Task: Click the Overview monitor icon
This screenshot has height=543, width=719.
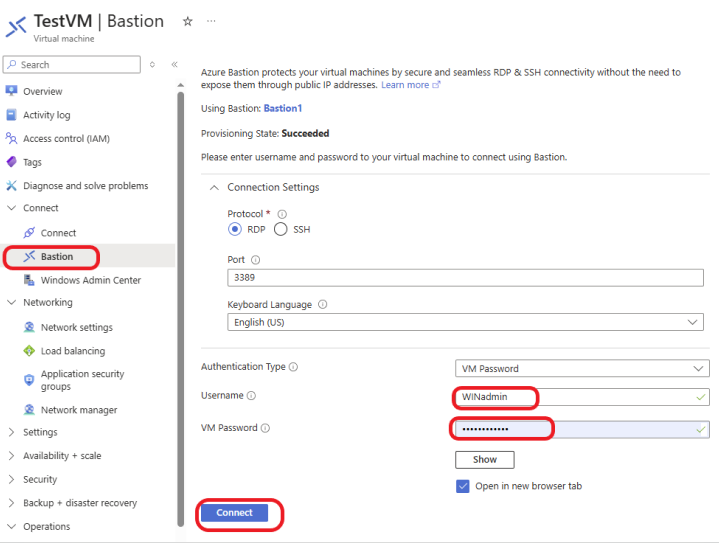Action: 11,91
